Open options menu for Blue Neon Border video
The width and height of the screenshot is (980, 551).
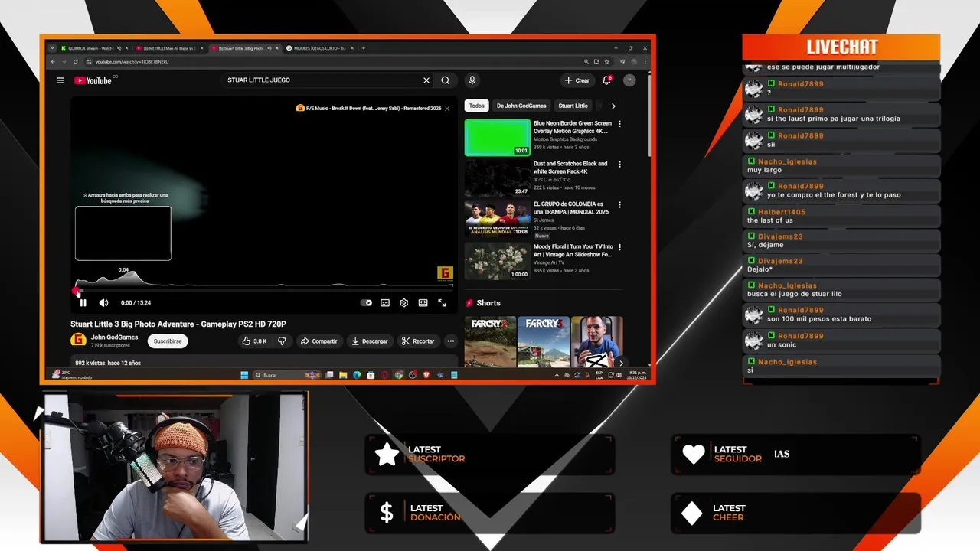pyautogui.click(x=619, y=124)
